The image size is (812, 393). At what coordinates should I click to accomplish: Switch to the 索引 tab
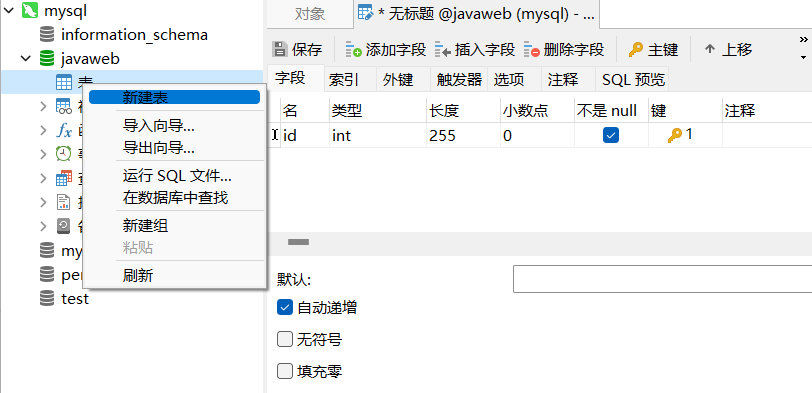tap(350, 80)
